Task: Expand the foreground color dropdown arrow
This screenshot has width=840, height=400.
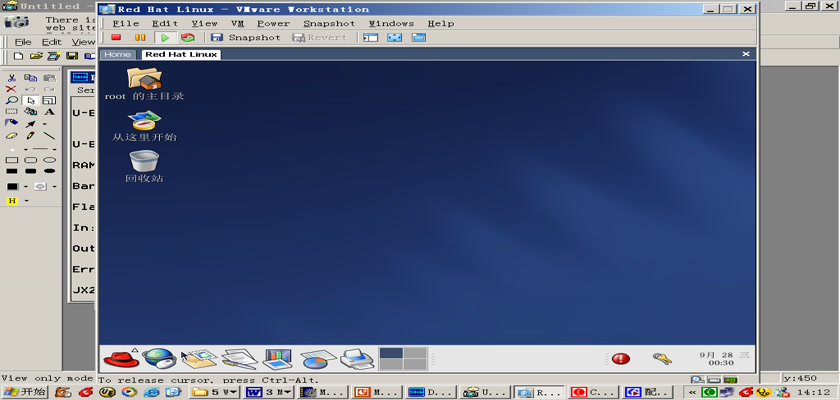Action: [25, 187]
